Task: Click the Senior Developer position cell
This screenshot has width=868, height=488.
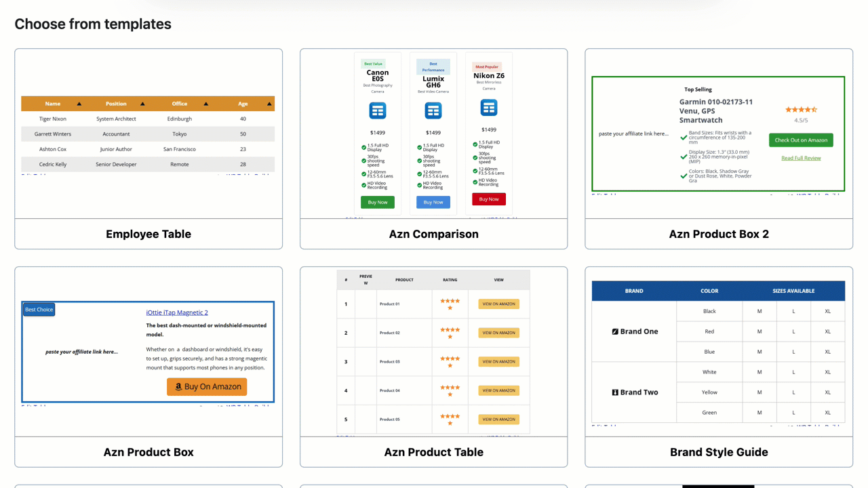Action: coord(116,164)
